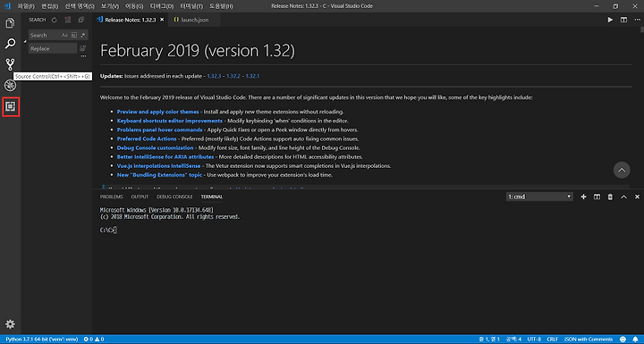The image size is (644, 344).
Task: Open the 보기(V) menu
Action: click(110, 6)
